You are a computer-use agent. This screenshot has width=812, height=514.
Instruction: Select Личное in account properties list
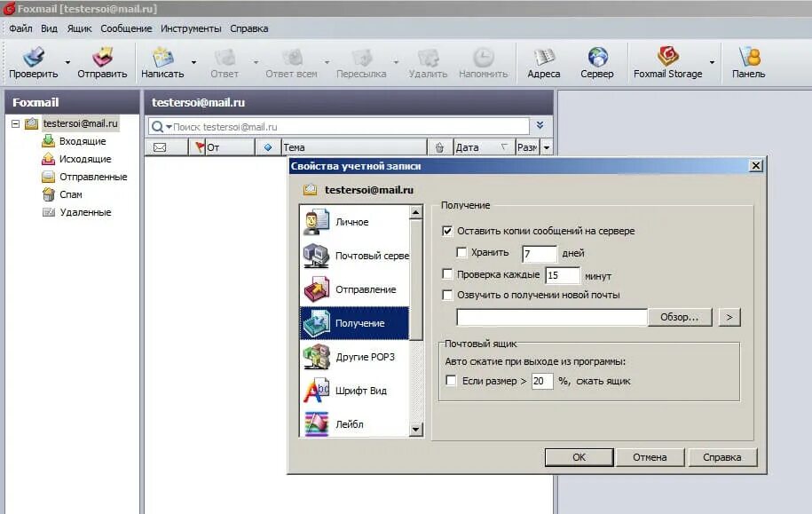(354, 222)
